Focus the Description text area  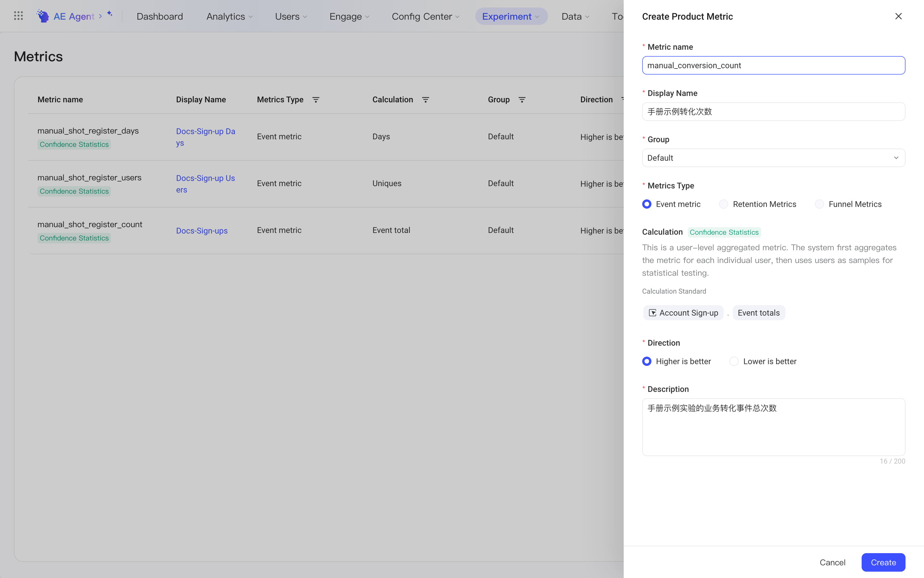774,427
